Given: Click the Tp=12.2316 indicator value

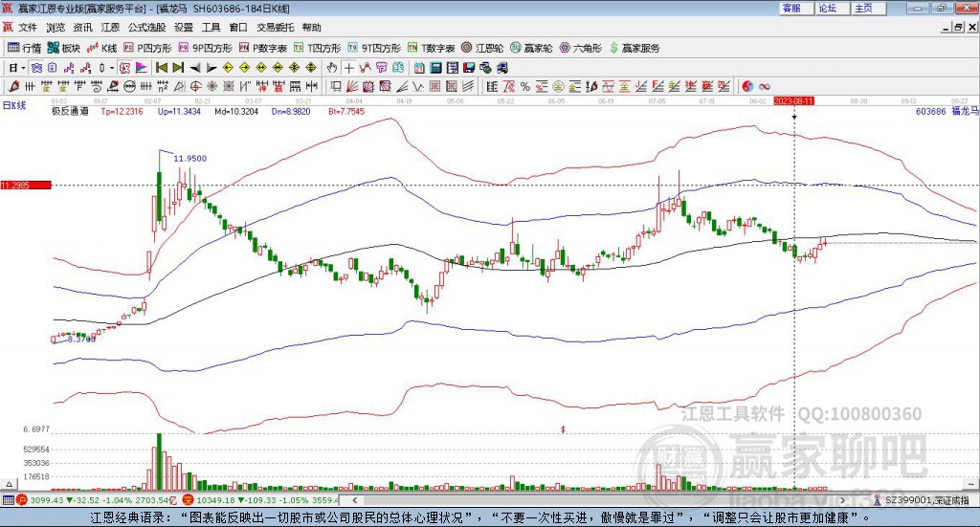Looking at the screenshot, I should click(x=122, y=111).
